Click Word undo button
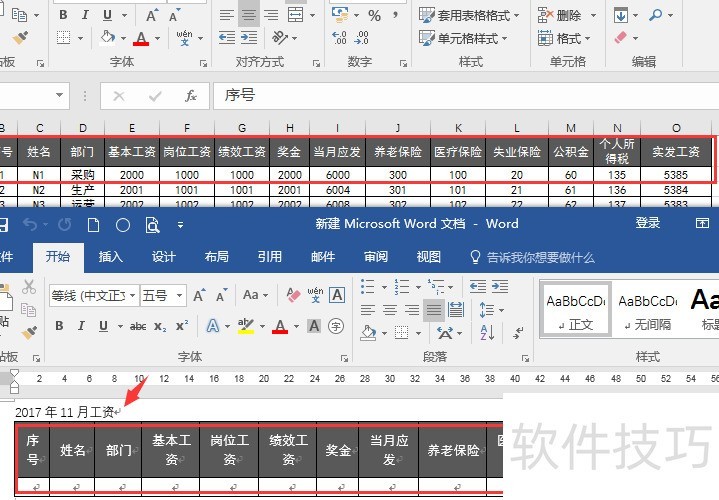This screenshot has height=500, width=719. (x=30, y=225)
